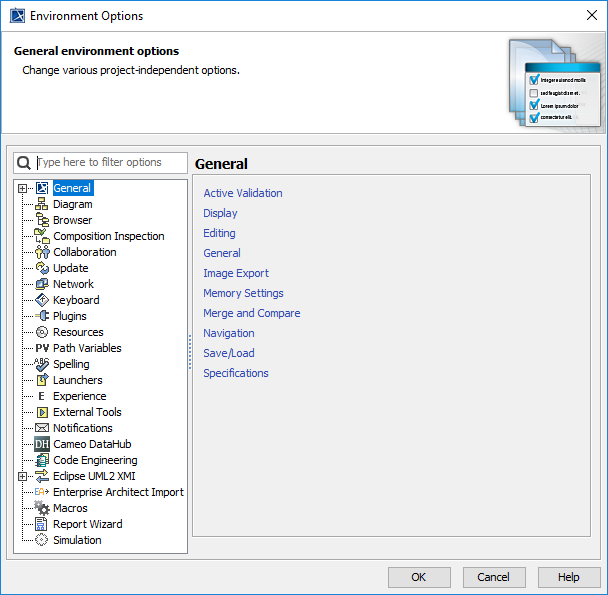Screen dimensions: 608x595
Task: Click the Experience E icon
Action: [42, 396]
